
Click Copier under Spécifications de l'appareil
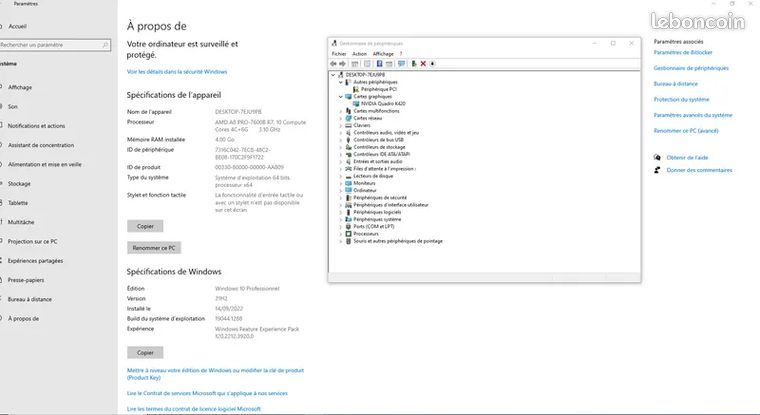click(x=145, y=226)
